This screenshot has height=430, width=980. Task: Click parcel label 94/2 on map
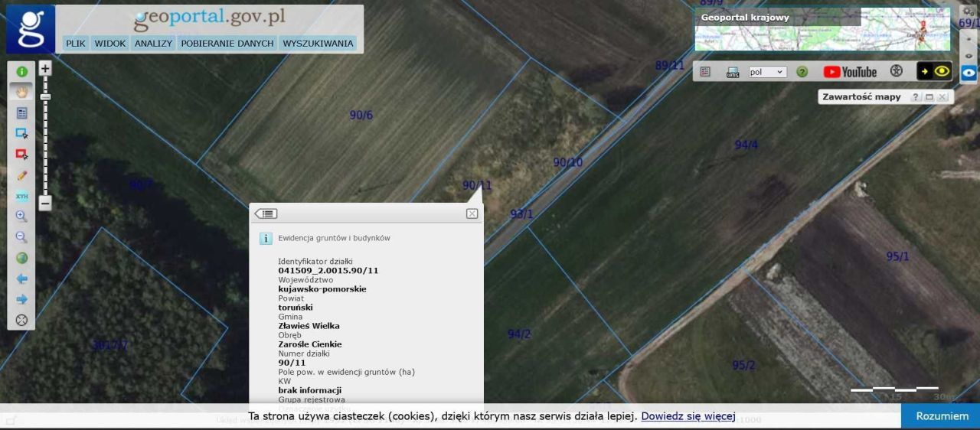(519, 334)
